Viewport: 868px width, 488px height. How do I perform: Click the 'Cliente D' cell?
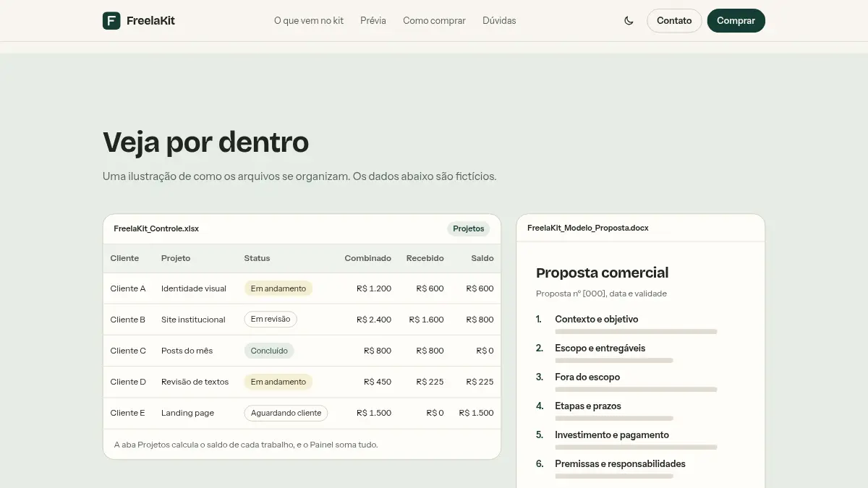click(128, 382)
